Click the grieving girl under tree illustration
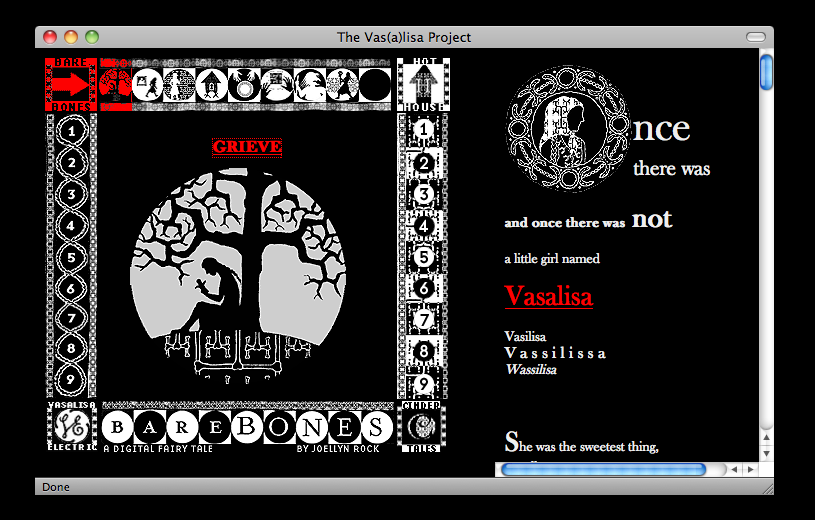The width and height of the screenshot is (815, 520). point(247,272)
